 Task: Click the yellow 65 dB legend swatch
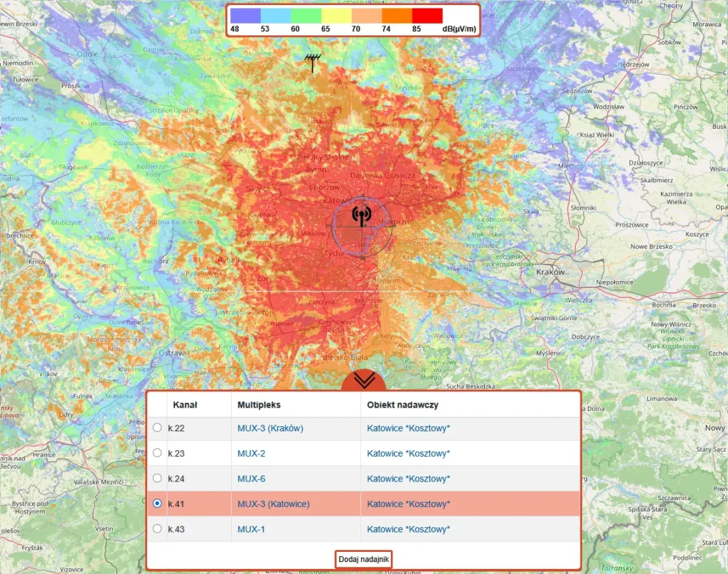(336, 16)
